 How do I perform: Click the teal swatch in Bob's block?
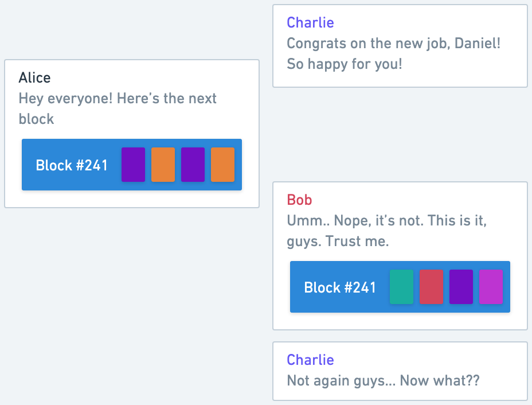click(402, 287)
